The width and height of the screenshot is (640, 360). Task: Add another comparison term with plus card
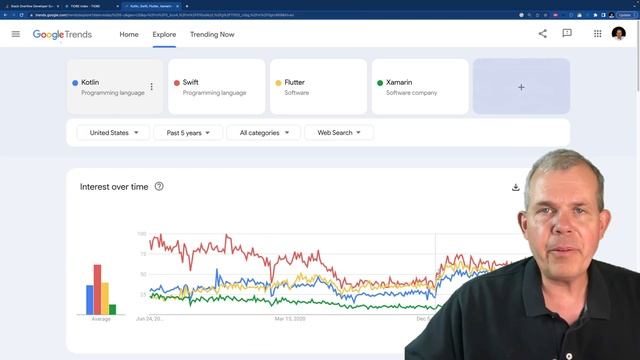(521, 87)
